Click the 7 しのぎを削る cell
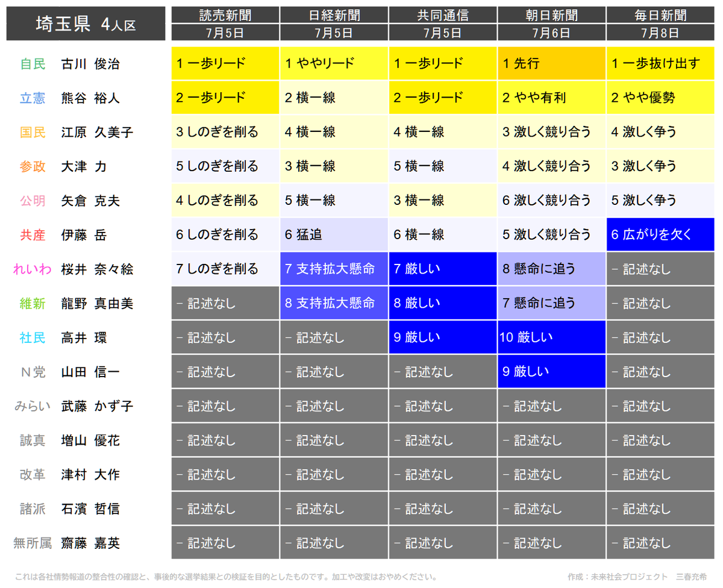 [225, 269]
